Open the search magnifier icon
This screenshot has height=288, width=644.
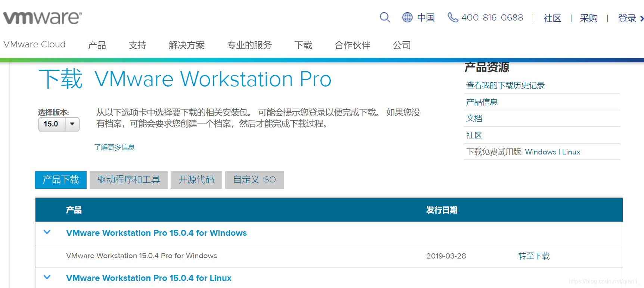[x=385, y=18]
